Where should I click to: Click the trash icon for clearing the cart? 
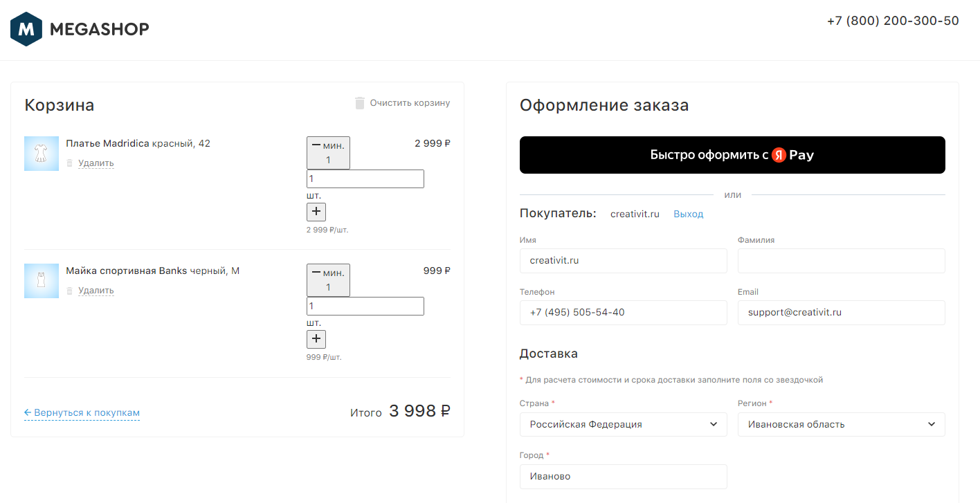[359, 103]
